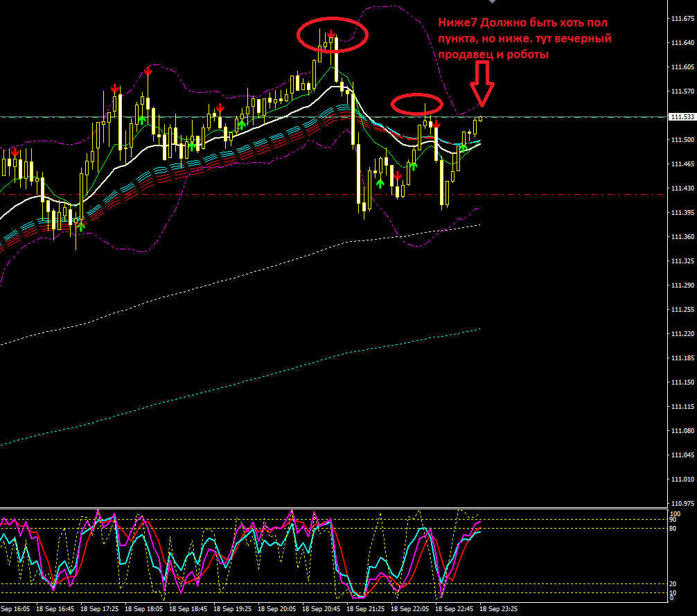
Task: Click the 111.290 price scale label
Action: point(682,285)
